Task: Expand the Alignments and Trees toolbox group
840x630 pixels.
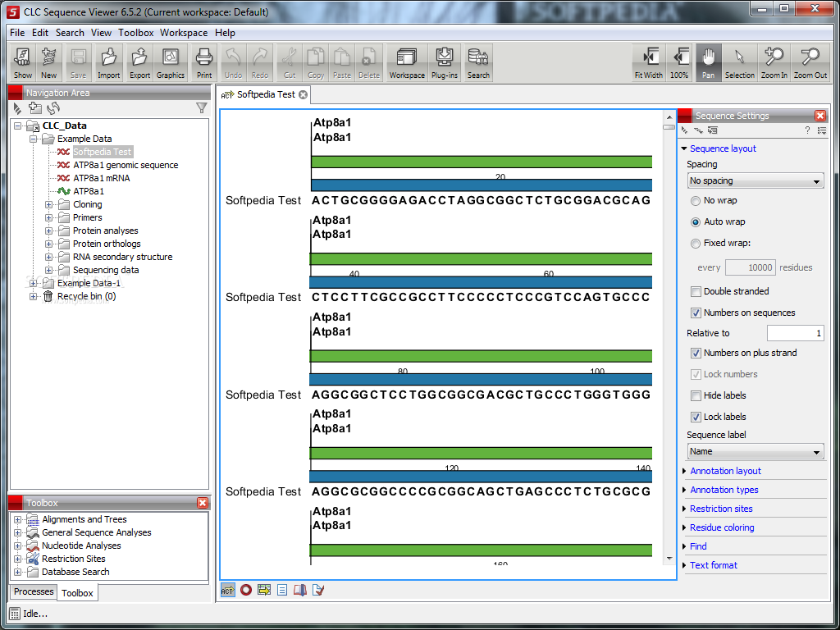Action: [x=18, y=519]
